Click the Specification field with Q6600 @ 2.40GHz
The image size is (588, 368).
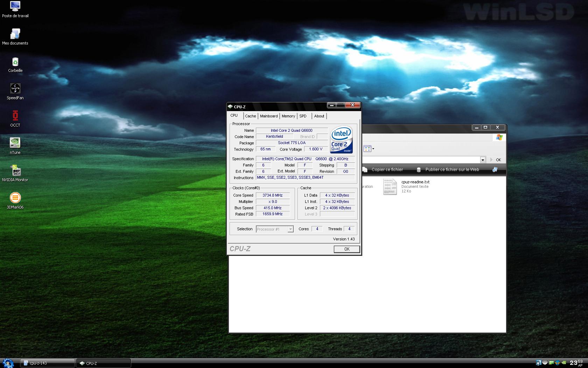click(x=305, y=159)
